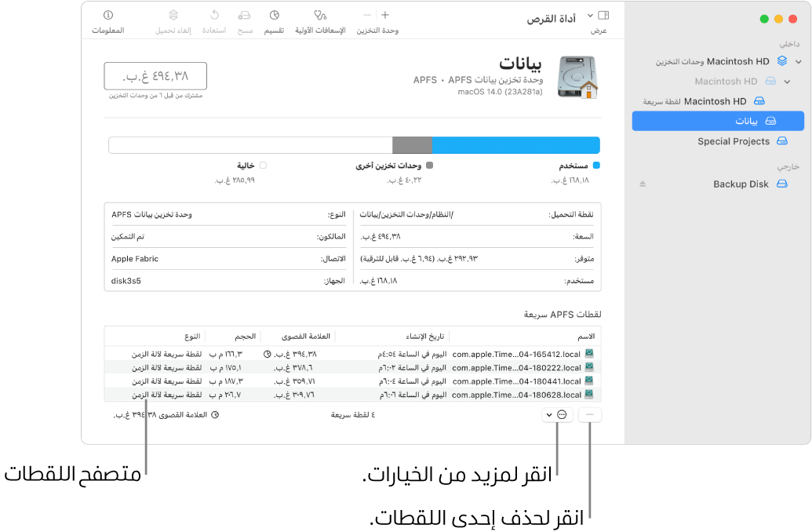Screen dimensions: 812x532
Task: Open the معلومات (Info) panel
Action: point(109,16)
